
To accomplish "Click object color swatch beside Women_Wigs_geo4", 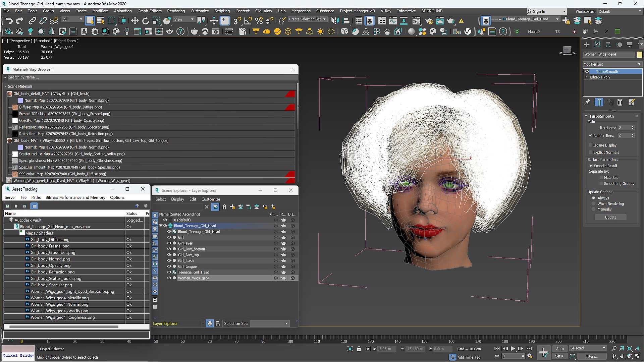I will [x=639, y=54].
